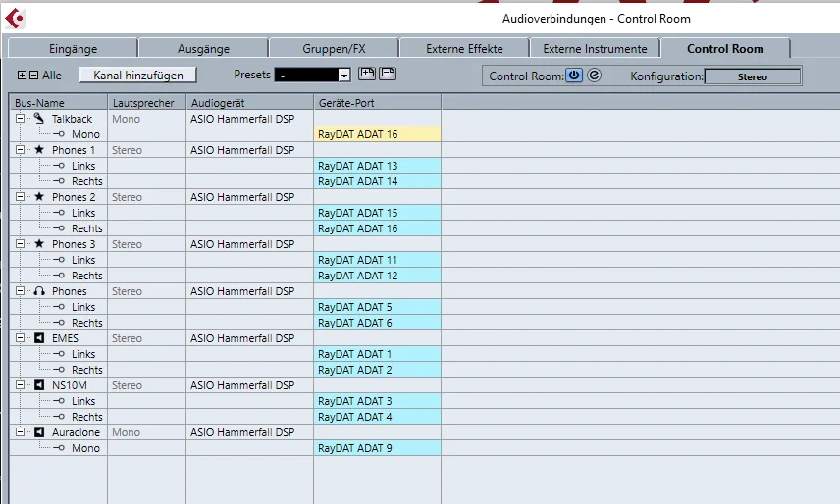840x504 pixels.
Task: Click Phones 2 Rechts connector icon
Action: [59, 227]
